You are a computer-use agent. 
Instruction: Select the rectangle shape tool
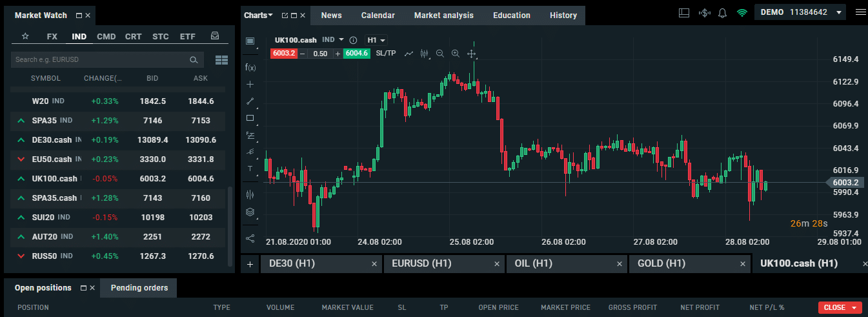[x=250, y=118]
